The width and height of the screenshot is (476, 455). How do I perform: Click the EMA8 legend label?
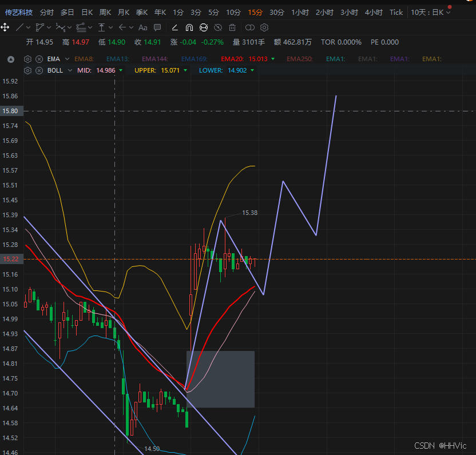click(84, 59)
